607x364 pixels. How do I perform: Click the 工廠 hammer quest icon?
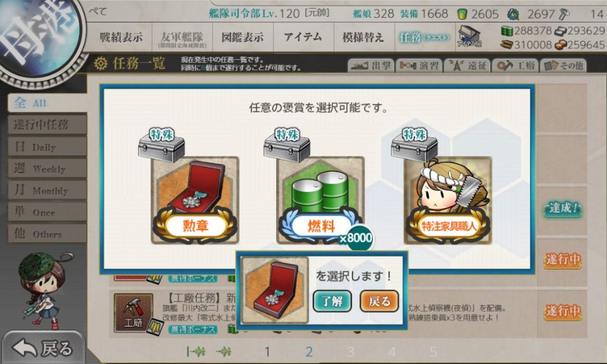[x=133, y=312]
